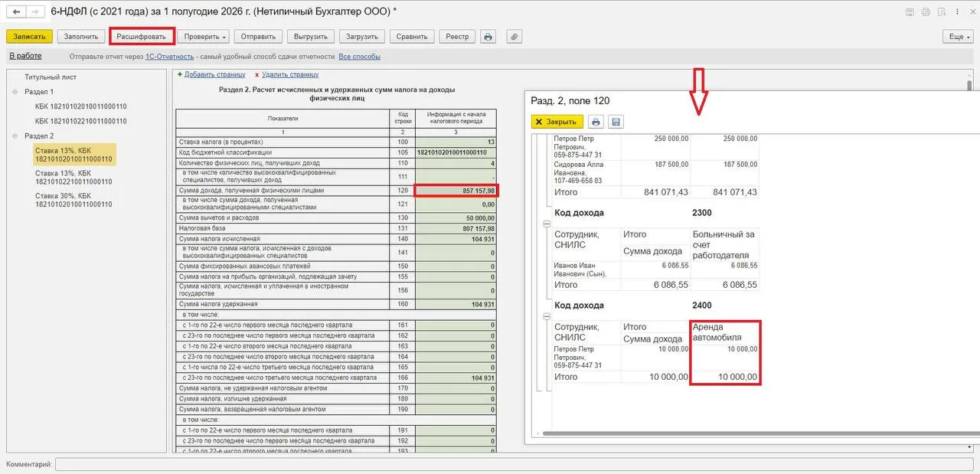Click the Расшифровать button

142,37
